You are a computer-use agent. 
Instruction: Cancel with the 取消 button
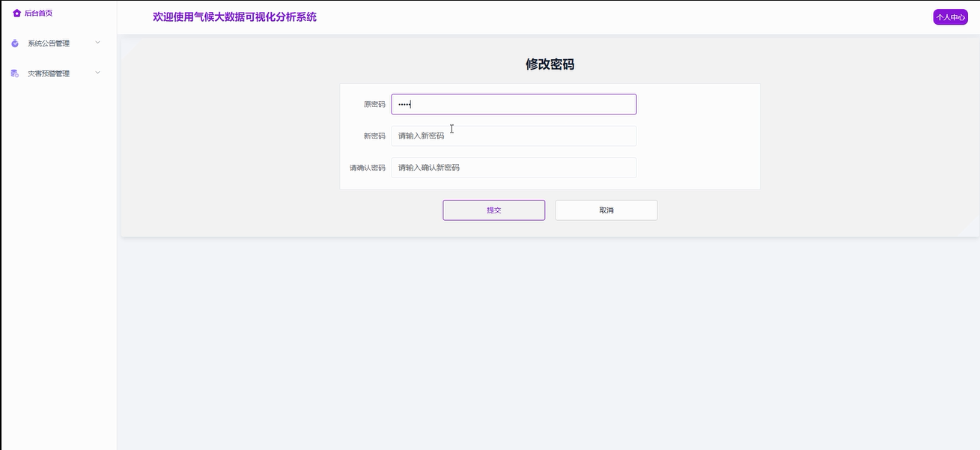[606, 210]
